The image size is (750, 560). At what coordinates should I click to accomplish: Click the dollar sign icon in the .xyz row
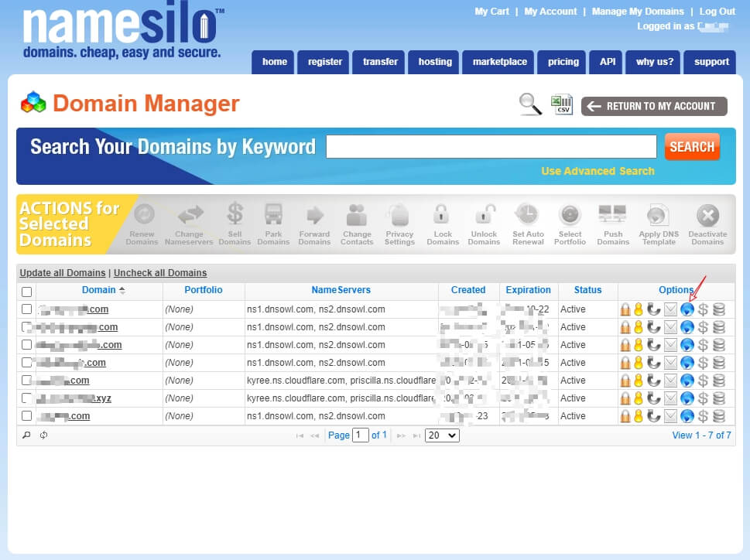tap(703, 398)
